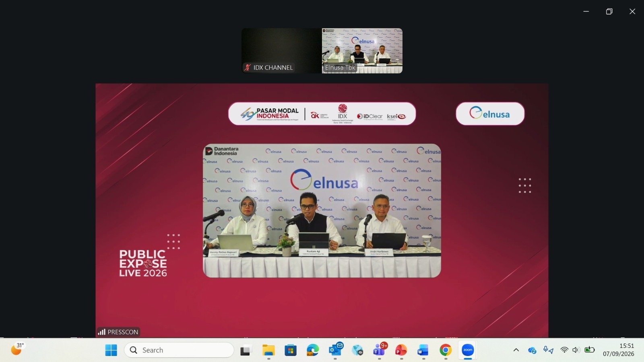Open Outlook from the taskbar
Image resolution: width=644 pixels, height=362 pixels.
click(x=335, y=350)
